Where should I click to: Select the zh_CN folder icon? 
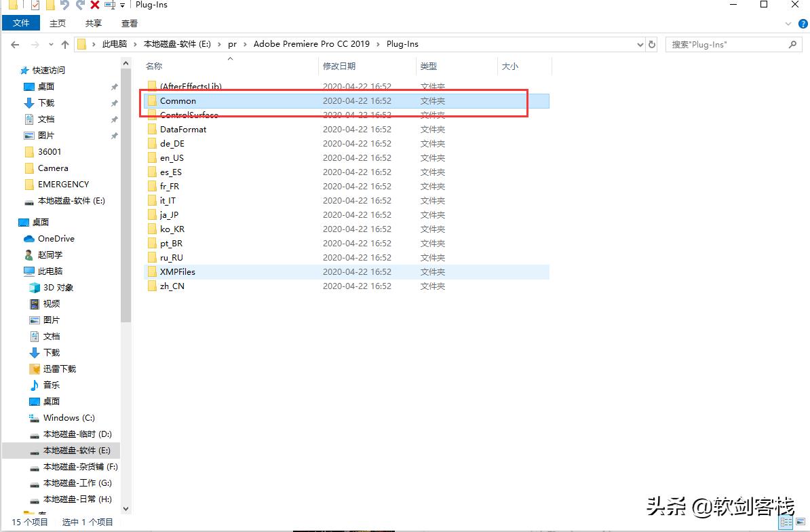tap(152, 286)
